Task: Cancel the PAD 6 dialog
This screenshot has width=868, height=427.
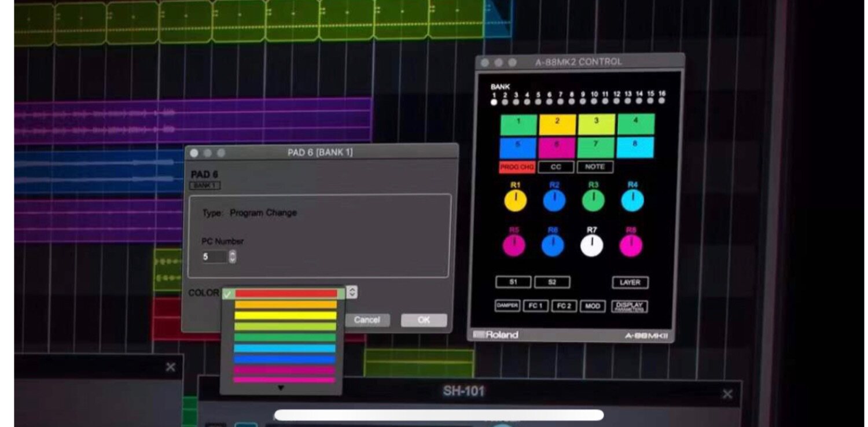Action: 367,320
